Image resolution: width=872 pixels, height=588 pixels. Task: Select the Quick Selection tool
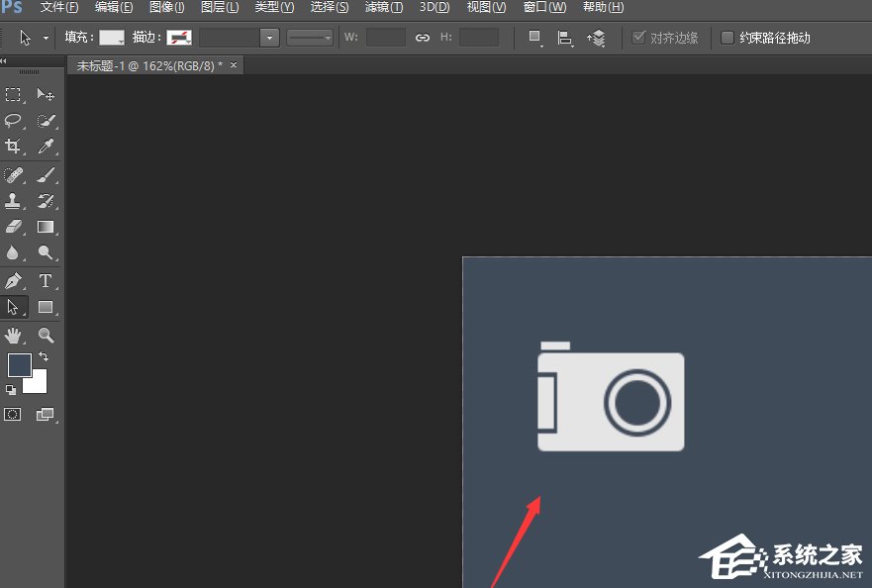click(46, 120)
